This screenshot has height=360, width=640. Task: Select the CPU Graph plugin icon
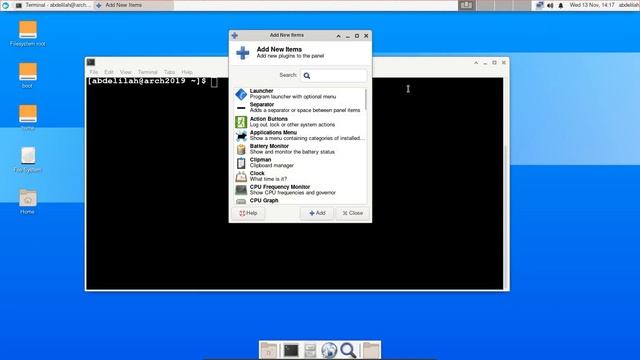pos(241,201)
